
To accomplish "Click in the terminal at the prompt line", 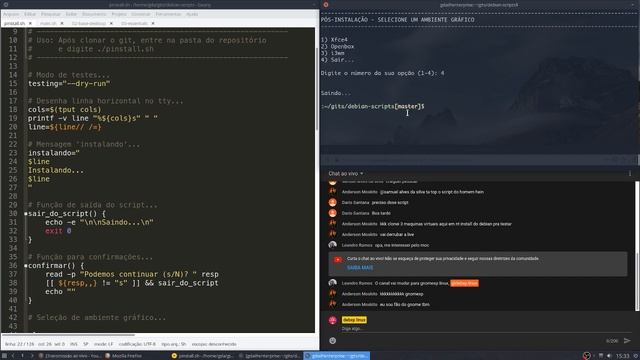I will coord(373,106).
